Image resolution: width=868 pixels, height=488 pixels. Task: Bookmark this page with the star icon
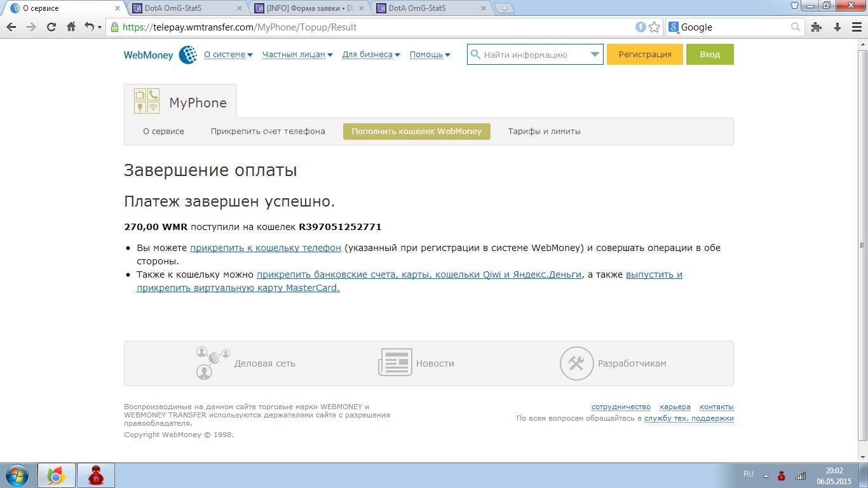click(x=654, y=27)
